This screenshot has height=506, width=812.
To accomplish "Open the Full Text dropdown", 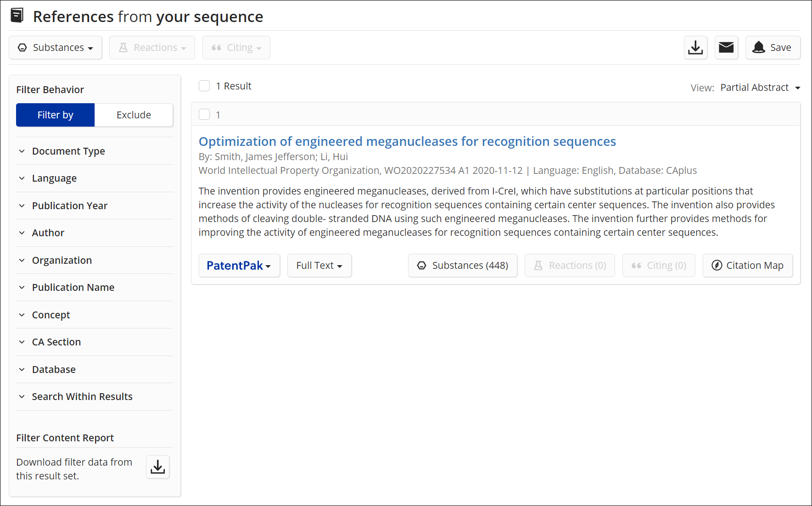I will [x=319, y=265].
